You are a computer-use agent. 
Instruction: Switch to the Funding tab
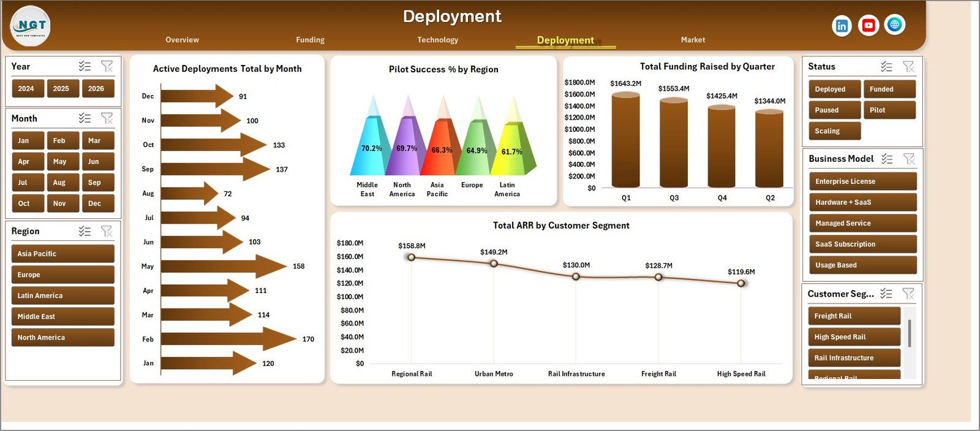click(x=310, y=40)
